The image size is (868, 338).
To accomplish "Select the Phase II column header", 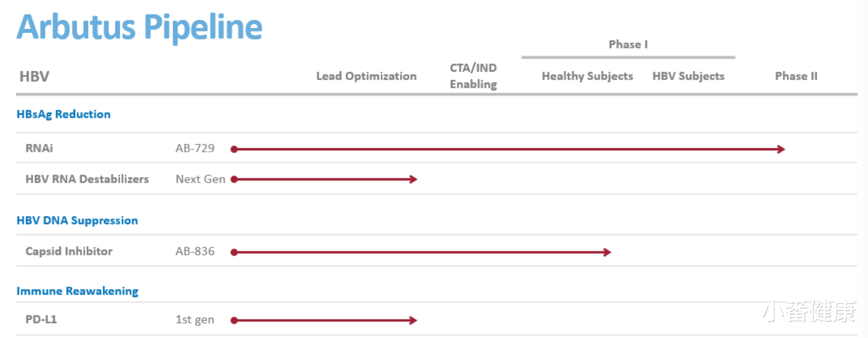I will [796, 76].
